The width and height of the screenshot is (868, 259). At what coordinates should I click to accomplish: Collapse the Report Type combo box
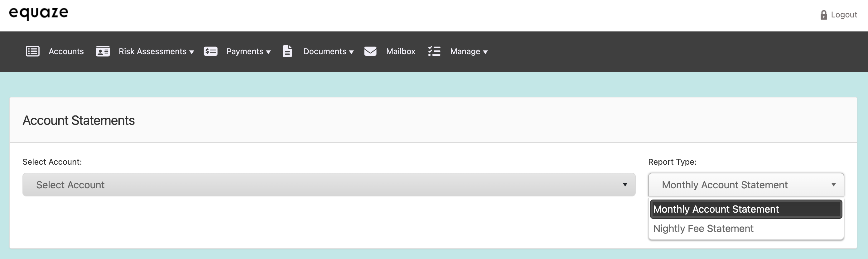745,185
